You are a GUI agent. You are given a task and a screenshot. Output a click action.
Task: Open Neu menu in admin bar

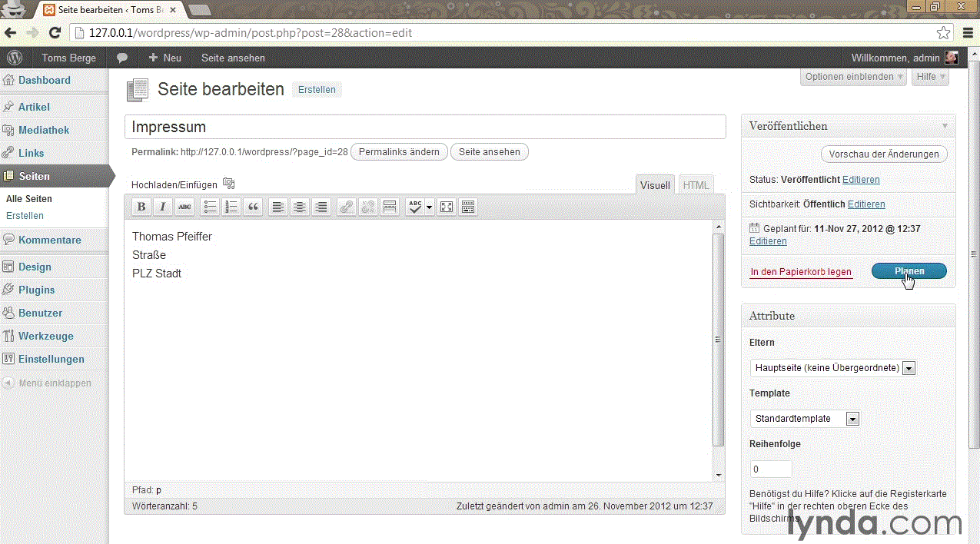click(x=164, y=58)
